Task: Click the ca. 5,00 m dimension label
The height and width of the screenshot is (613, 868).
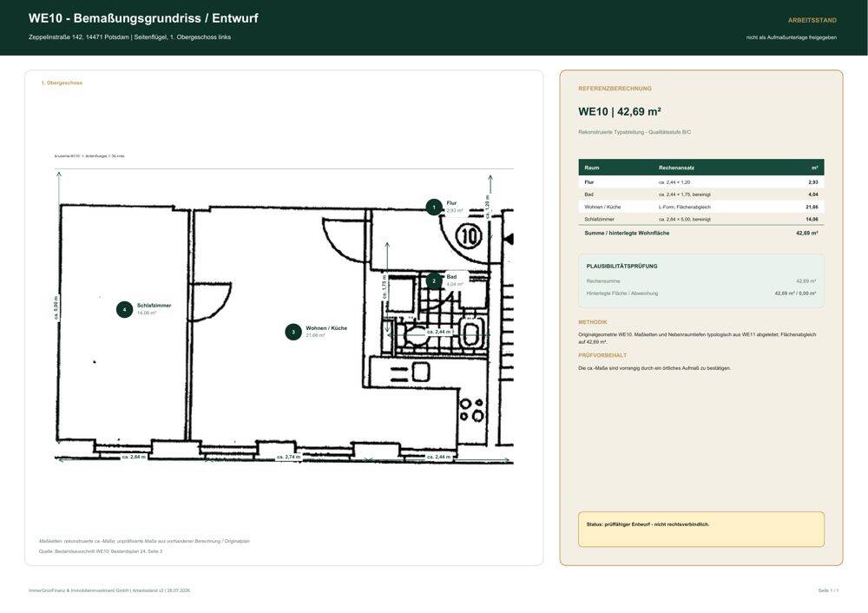Action: point(56,308)
